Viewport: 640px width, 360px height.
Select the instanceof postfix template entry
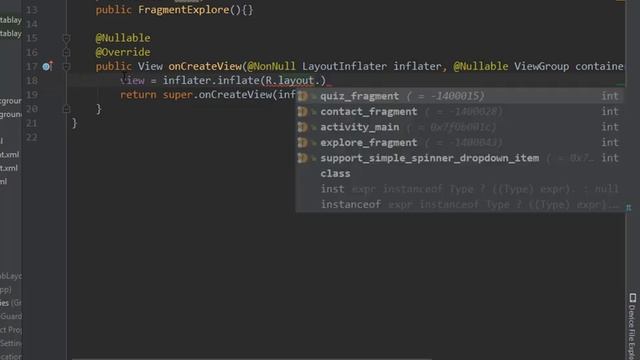[460, 204]
